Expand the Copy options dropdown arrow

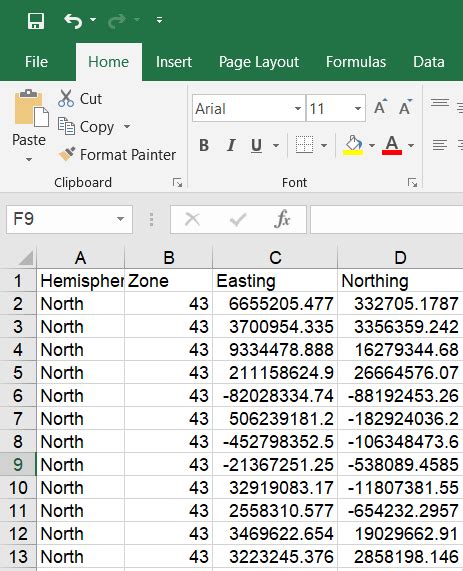127,126
